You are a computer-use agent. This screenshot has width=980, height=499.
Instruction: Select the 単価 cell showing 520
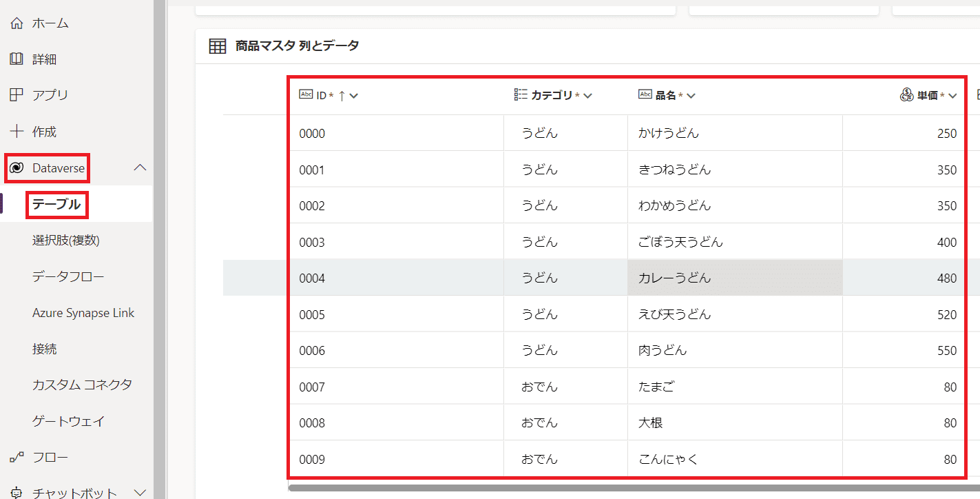(x=904, y=314)
